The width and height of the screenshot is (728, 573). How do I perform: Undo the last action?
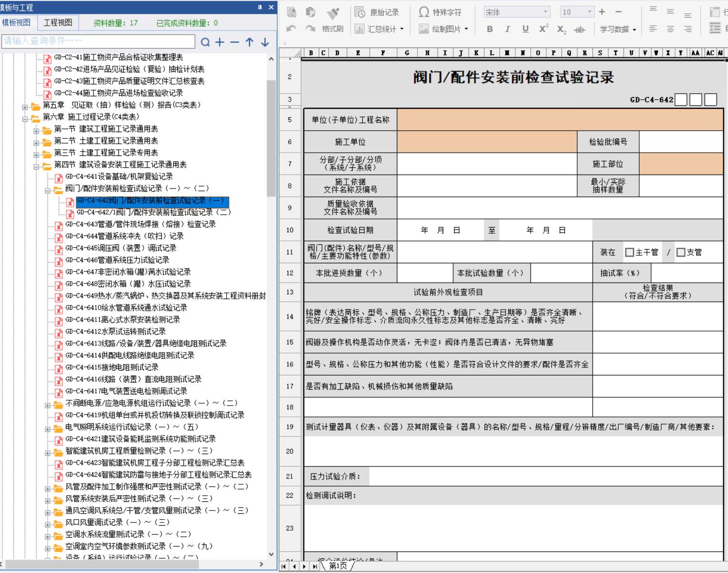tap(291, 29)
